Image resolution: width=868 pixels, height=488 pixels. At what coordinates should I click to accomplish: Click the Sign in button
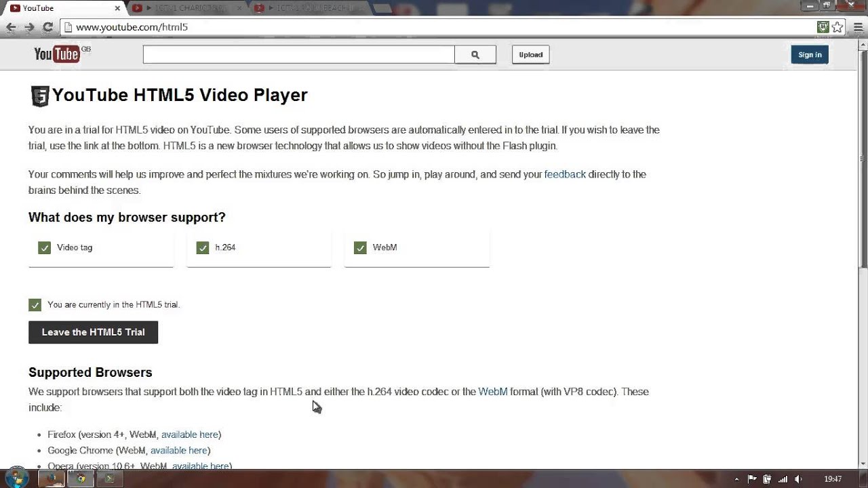pyautogui.click(x=810, y=55)
